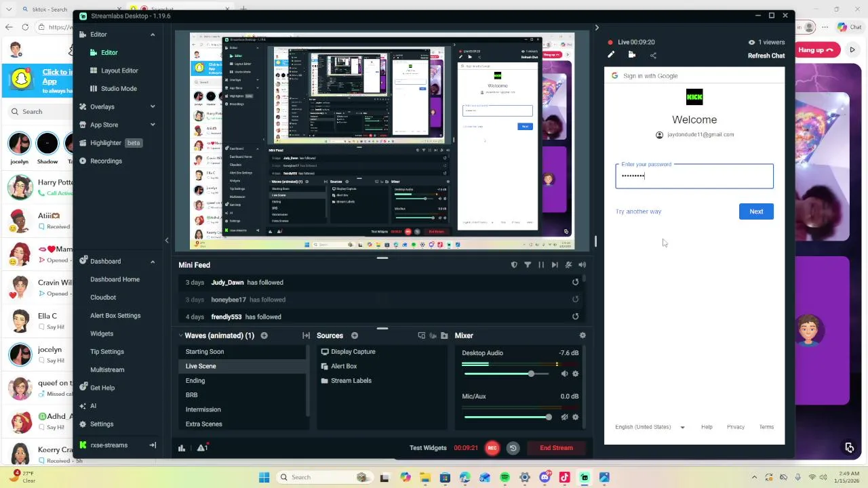Image resolution: width=868 pixels, height=488 pixels.
Task: Open scene transitions icon beside Sources
Action: [306, 335]
